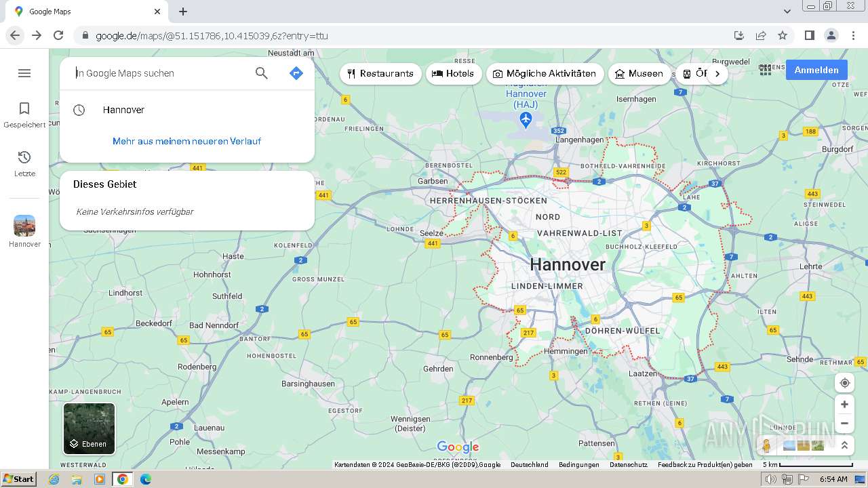Open the Google apps grid icon
The width and height of the screenshot is (868, 488).
click(x=766, y=70)
